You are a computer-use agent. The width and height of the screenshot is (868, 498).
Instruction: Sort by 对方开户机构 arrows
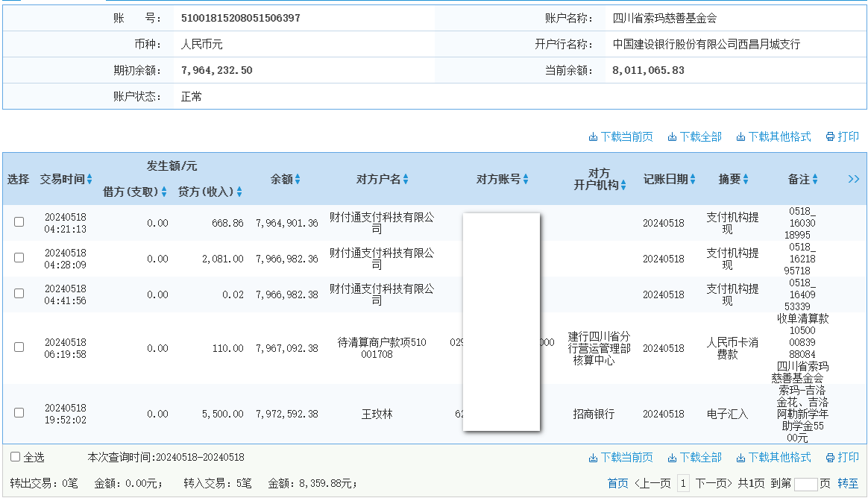623,186
